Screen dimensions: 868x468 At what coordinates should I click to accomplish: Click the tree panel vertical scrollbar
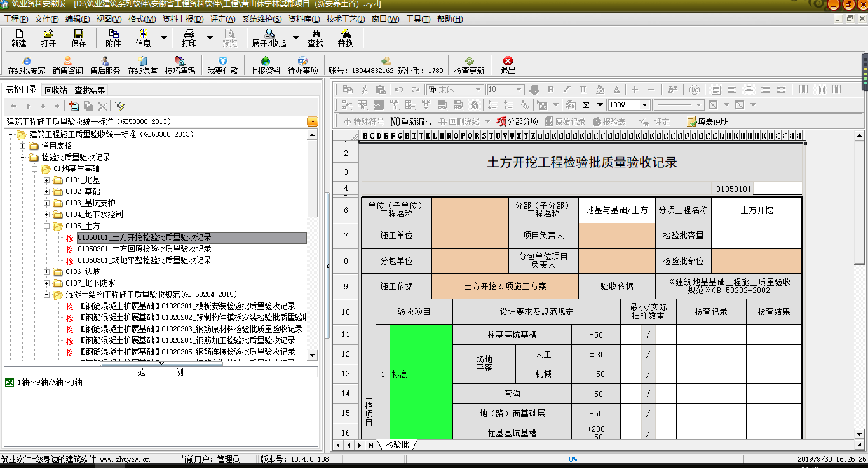[x=312, y=245]
